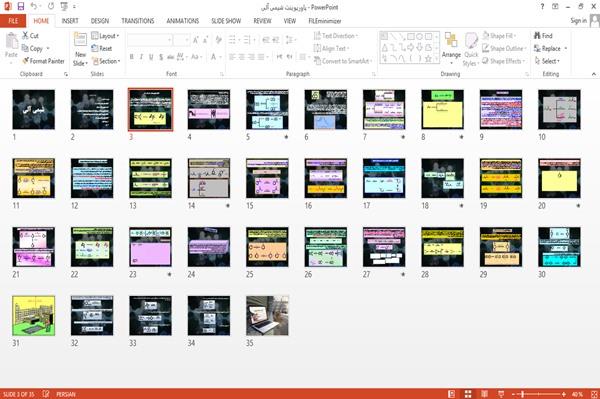Open the FILEminimizer tab
The width and height of the screenshot is (600, 399).
[324, 21]
